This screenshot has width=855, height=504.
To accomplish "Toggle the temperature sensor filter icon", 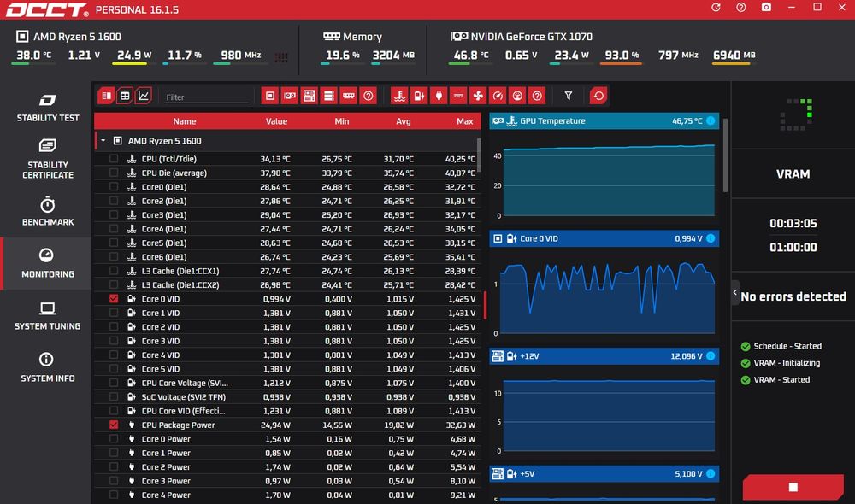I will click(x=399, y=96).
